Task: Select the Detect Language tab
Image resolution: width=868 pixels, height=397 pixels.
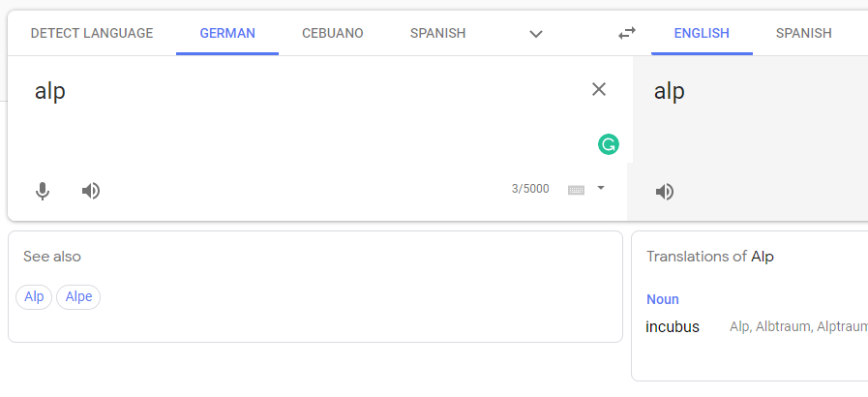Action: point(92,33)
